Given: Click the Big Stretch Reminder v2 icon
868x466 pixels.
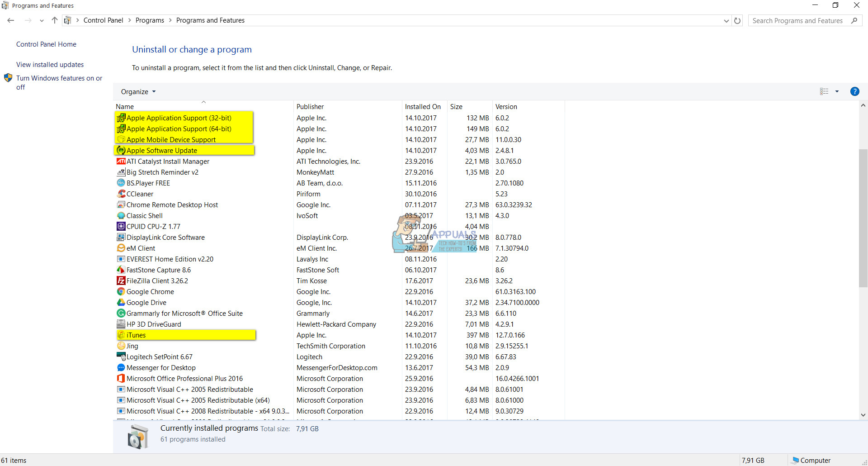Looking at the screenshot, I should 121,172.
